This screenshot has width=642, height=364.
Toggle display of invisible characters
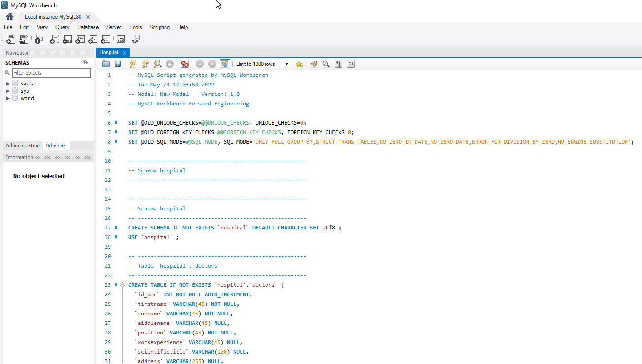pyautogui.click(x=338, y=64)
